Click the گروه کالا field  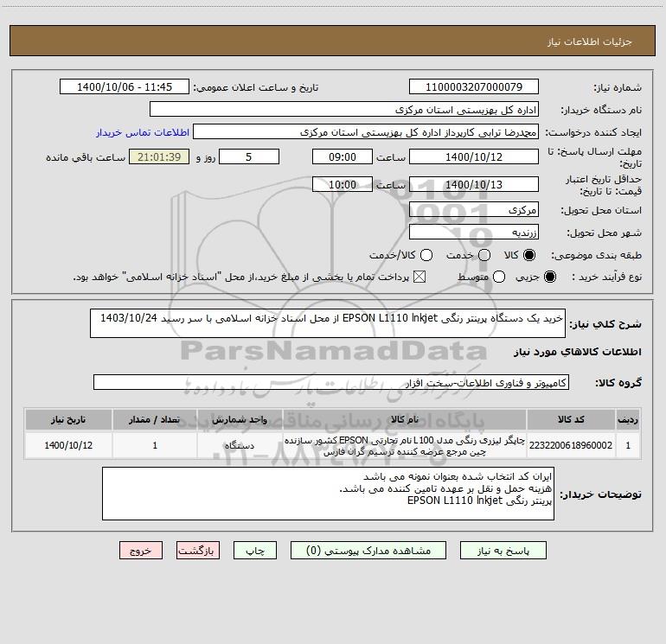[x=331, y=382]
